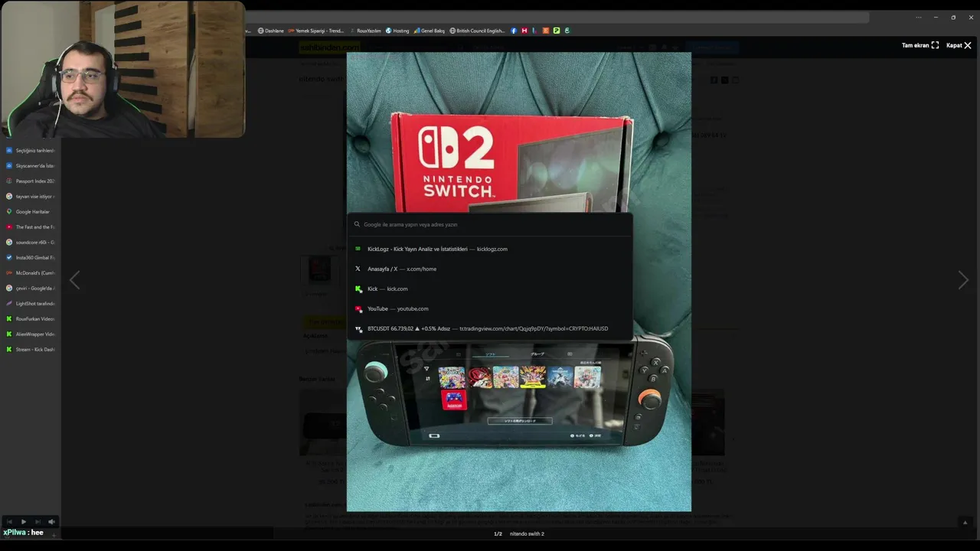Viewport: 980px width, 551px height.
Task: Click the search magnifier icon in address dropdown
Action: (x=357, y=224)
